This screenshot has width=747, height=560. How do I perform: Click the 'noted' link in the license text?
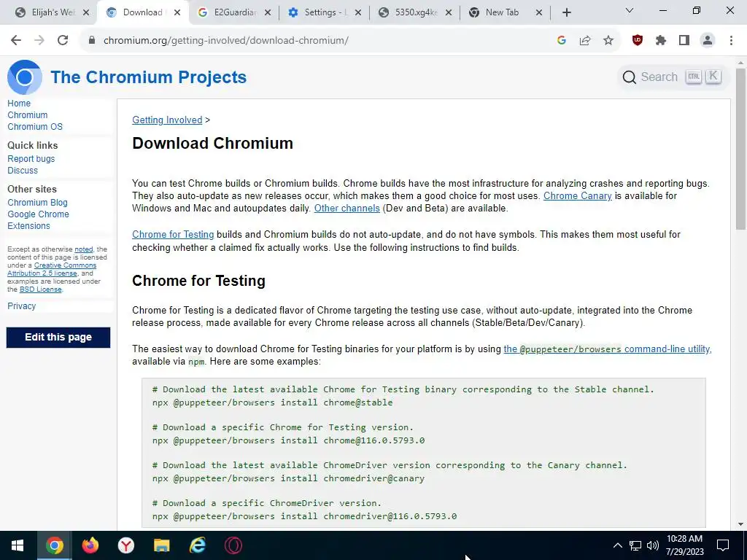(84, 249)
